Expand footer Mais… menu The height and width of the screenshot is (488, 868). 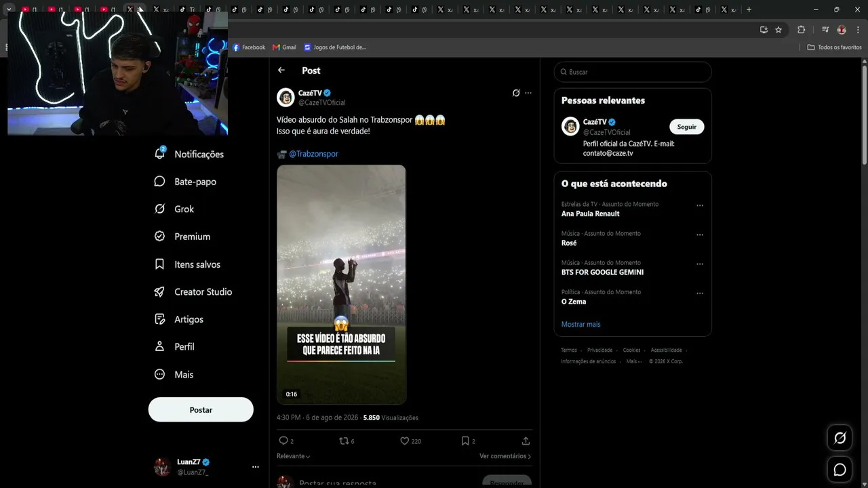(633, 361)
